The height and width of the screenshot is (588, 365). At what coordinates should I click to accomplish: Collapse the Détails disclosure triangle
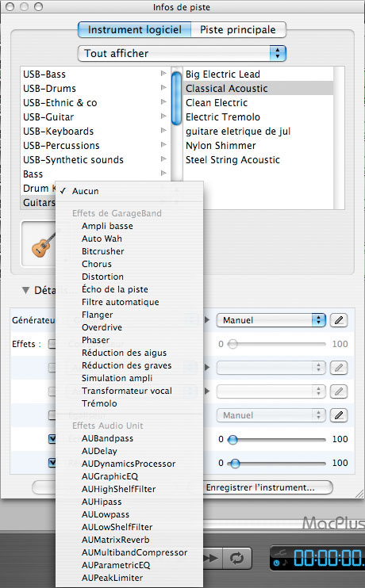[x=25, y=290]
